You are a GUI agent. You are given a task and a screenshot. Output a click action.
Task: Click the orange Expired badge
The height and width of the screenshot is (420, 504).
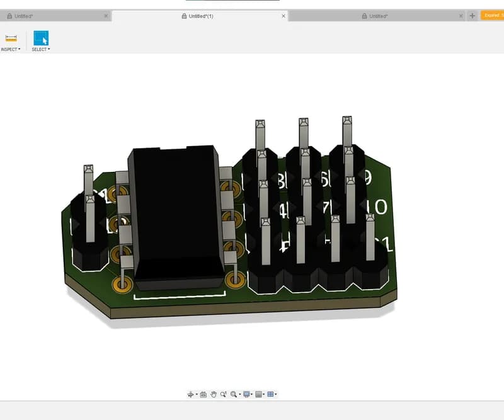point(495,16)
